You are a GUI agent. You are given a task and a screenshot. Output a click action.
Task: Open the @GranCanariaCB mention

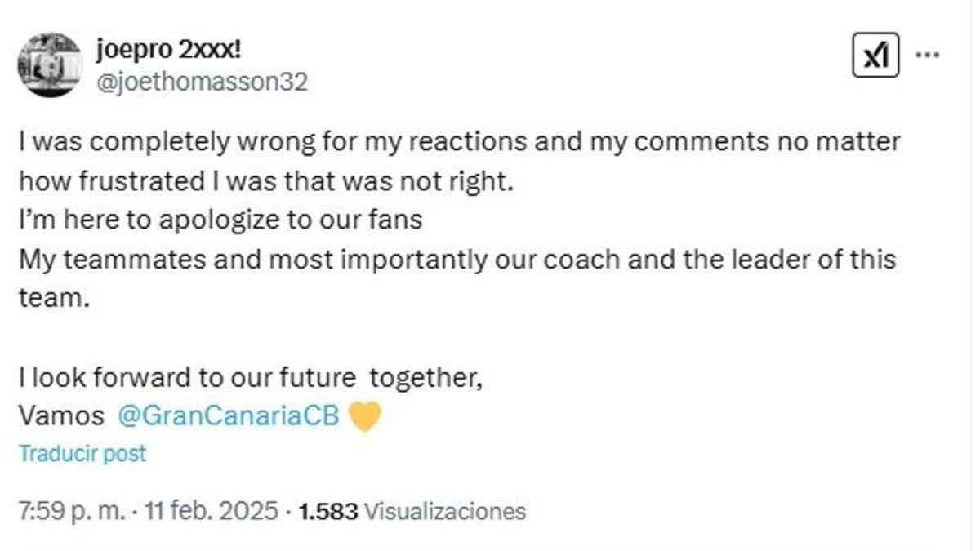click(x=228, y=415)
